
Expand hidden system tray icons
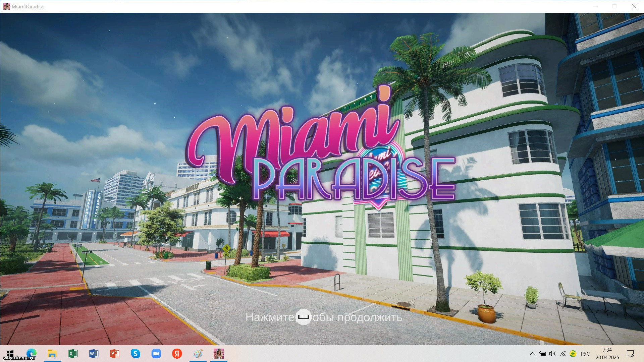click(x=532, y=354)
